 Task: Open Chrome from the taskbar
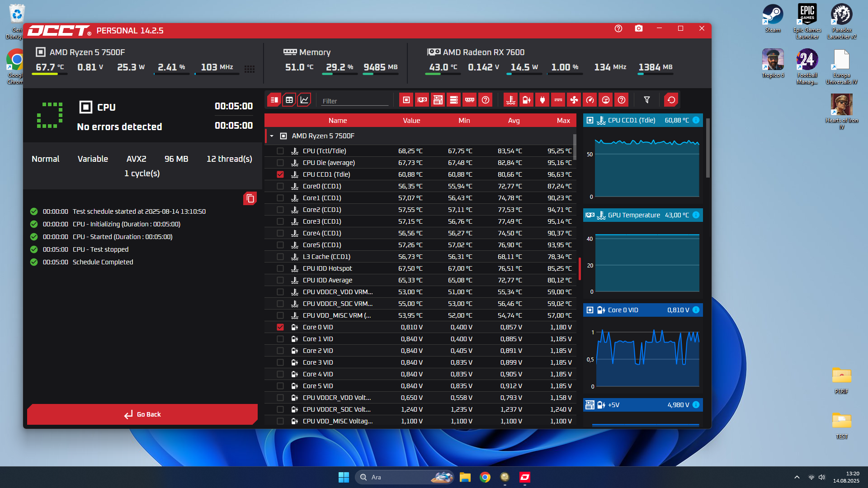click(485, 477)
